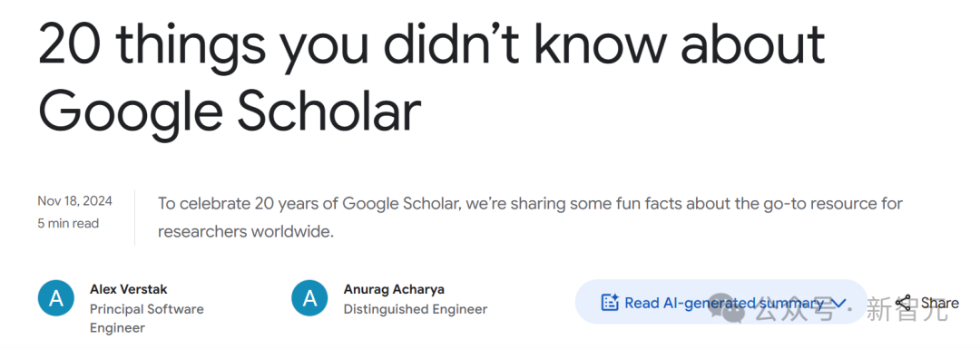The width and height of the screenshot is (980, 349).
Task: Click the Principal Software Engineer job title
Action: point(147,318)
